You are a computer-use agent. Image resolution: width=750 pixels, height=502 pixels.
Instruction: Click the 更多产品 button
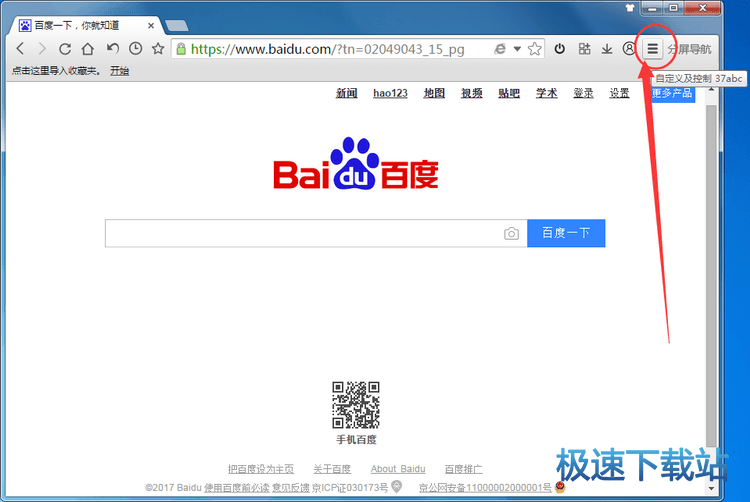click(673, 94)
